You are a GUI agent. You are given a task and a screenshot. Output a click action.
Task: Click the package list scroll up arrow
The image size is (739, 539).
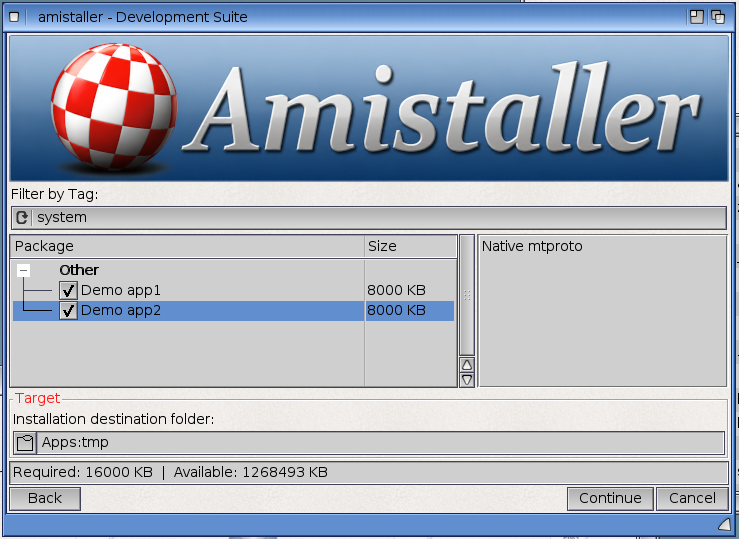pyautogui.click(x=467, y=365)
